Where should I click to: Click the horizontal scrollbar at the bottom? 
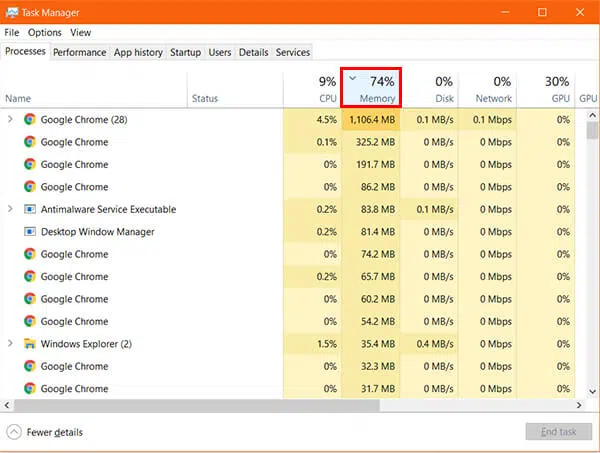[290, 405]
